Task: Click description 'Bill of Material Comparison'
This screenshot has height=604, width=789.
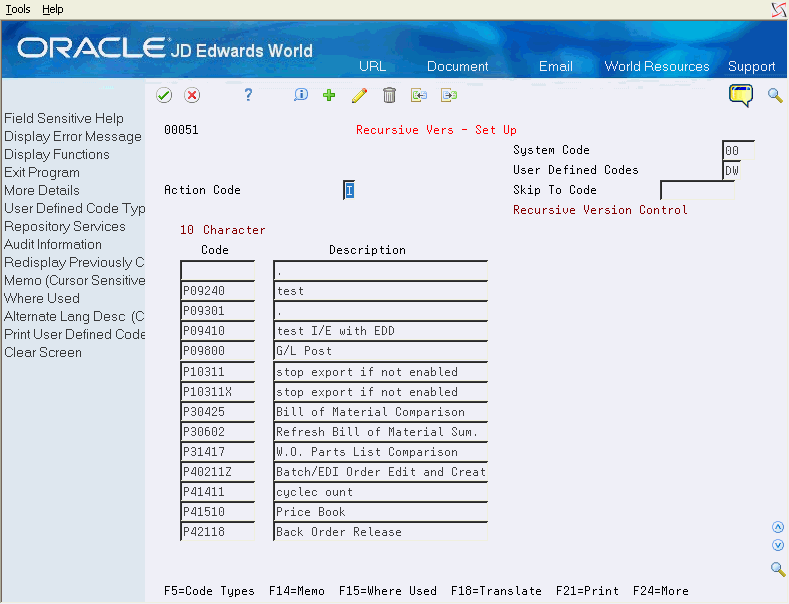Action: pyautogui.click(x=380, y=412)
